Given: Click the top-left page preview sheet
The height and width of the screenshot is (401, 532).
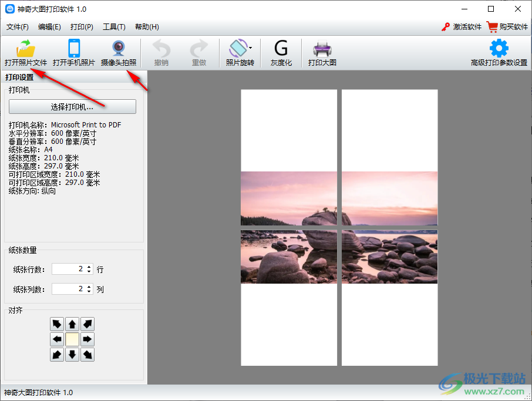Looking at the screenshot, I should point(289,130).
